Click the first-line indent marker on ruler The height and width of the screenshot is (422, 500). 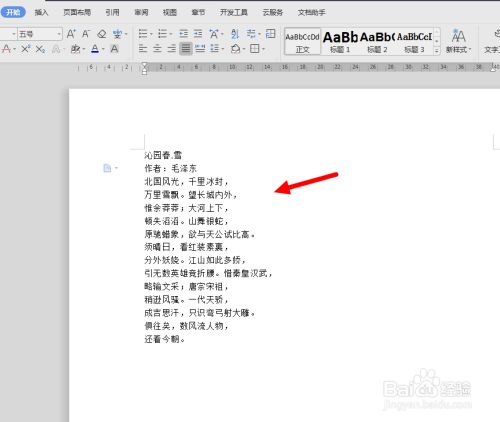pos(144,65)
